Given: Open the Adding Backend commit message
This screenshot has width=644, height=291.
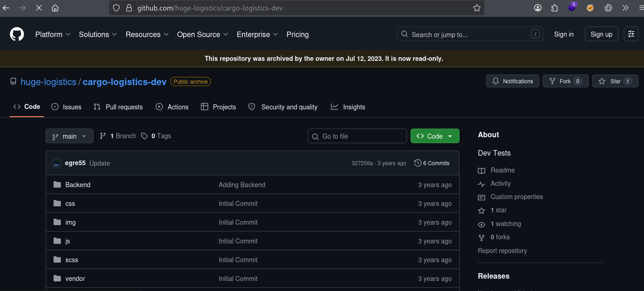Looking at the screenshot, I should click(x=242, y=185).
